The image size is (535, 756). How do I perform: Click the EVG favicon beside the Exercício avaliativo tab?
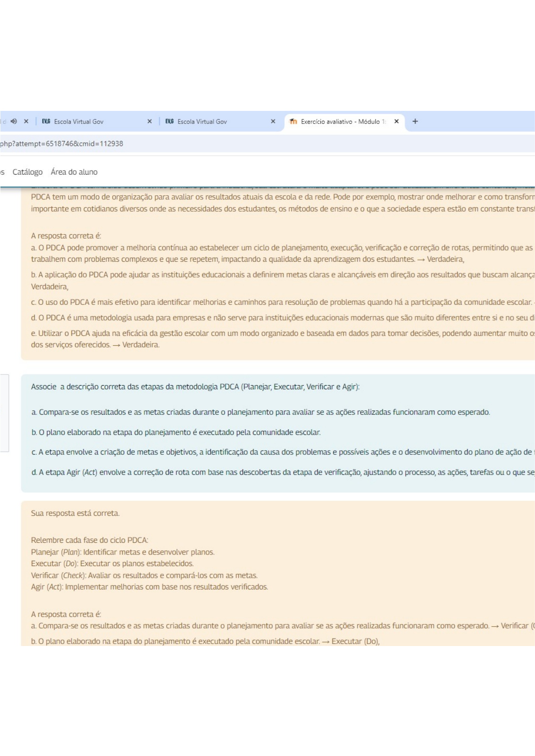coord(169,121)
